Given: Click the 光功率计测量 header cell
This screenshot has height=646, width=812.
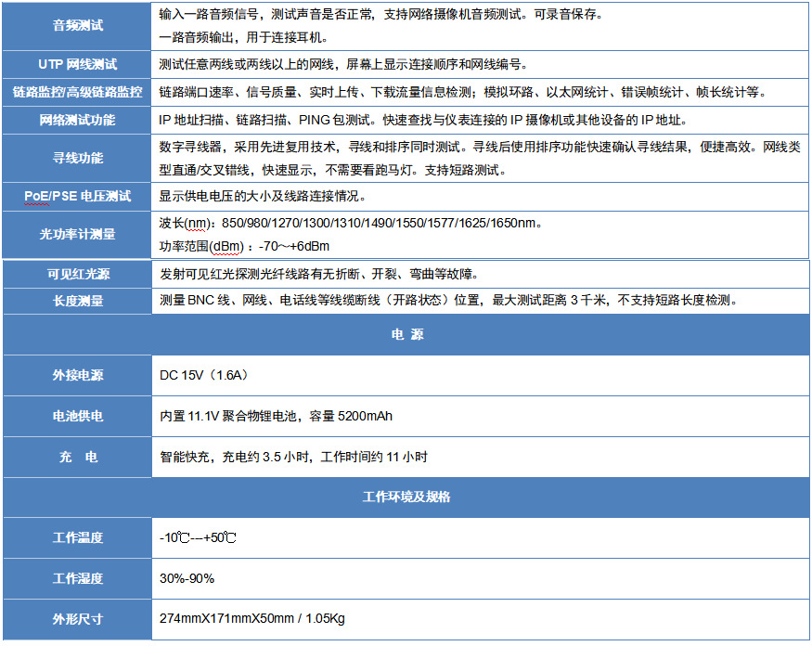Looking at the screenshot, I should coord(78,234).
